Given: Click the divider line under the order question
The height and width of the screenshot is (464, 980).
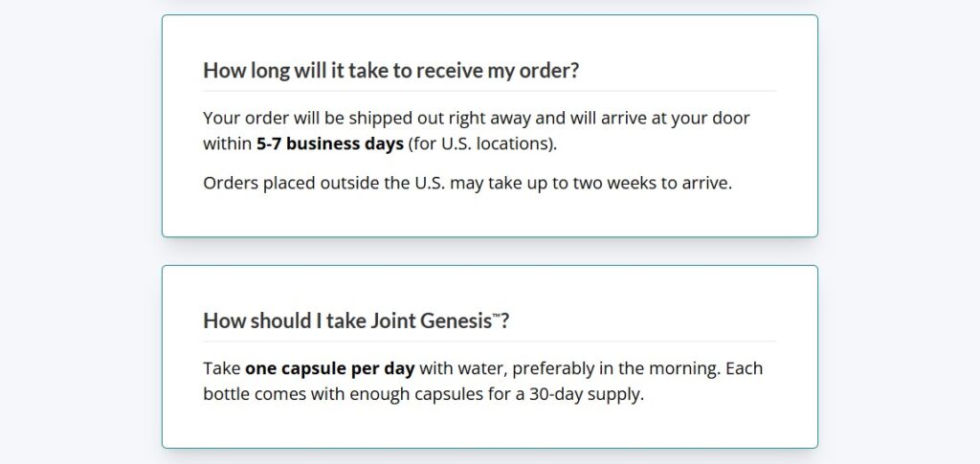Looking at the screenshot, I should point(489,92).
